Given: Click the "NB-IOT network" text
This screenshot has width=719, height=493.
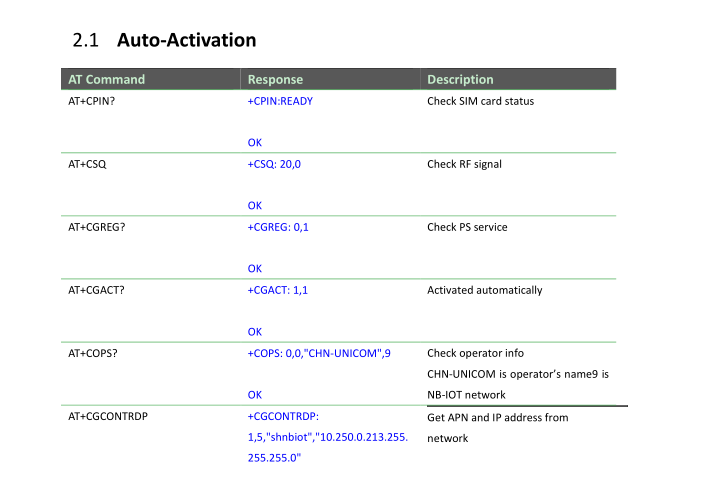Looking at the screenshot, I should pyautogui.click(x=466, y=395).
